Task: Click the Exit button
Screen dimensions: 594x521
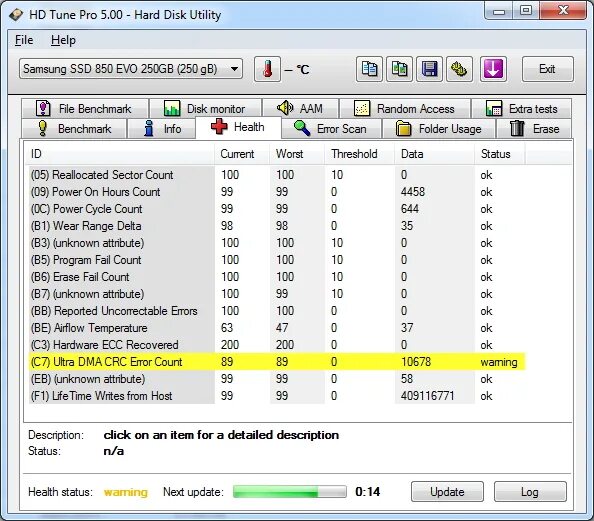Action: click(x=547, y=69)
